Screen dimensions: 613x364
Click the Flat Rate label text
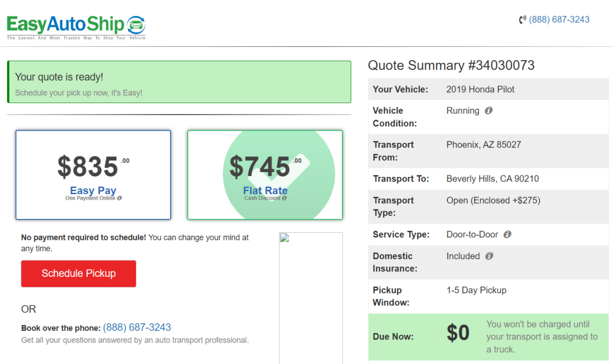(265, 190)
